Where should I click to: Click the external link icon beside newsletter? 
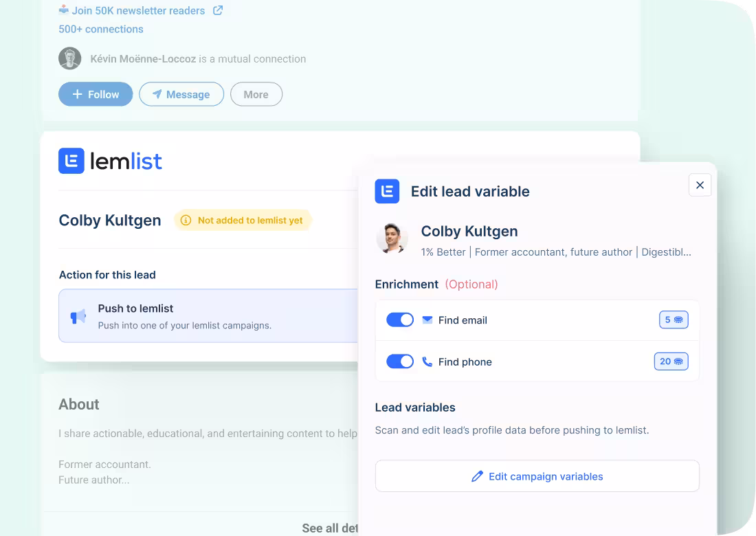[x=218, y=10]
